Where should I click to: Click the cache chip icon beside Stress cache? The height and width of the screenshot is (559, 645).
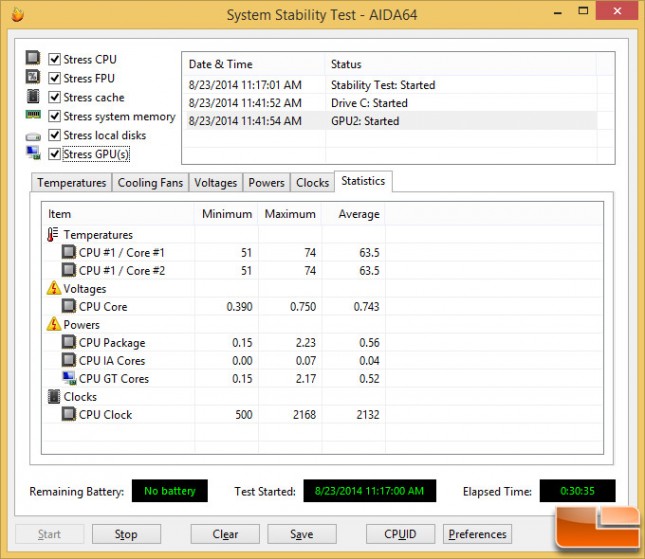point(33,96)
